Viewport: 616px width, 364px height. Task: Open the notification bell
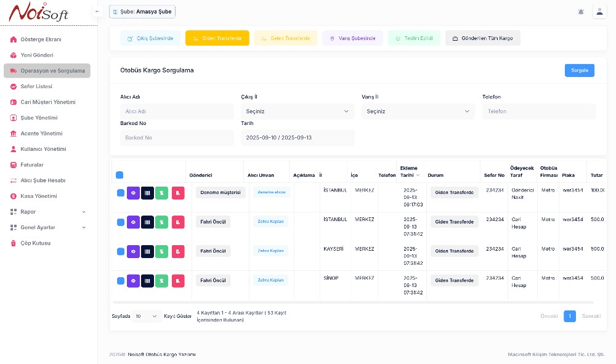coord(581,12)
